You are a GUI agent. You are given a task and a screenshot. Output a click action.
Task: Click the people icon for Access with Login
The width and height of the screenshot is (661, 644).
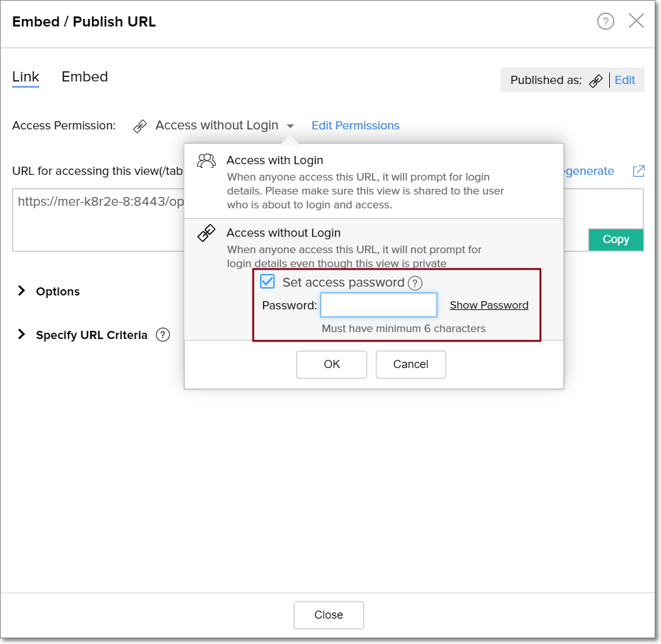pyautogui.click(x=206, y=160)
